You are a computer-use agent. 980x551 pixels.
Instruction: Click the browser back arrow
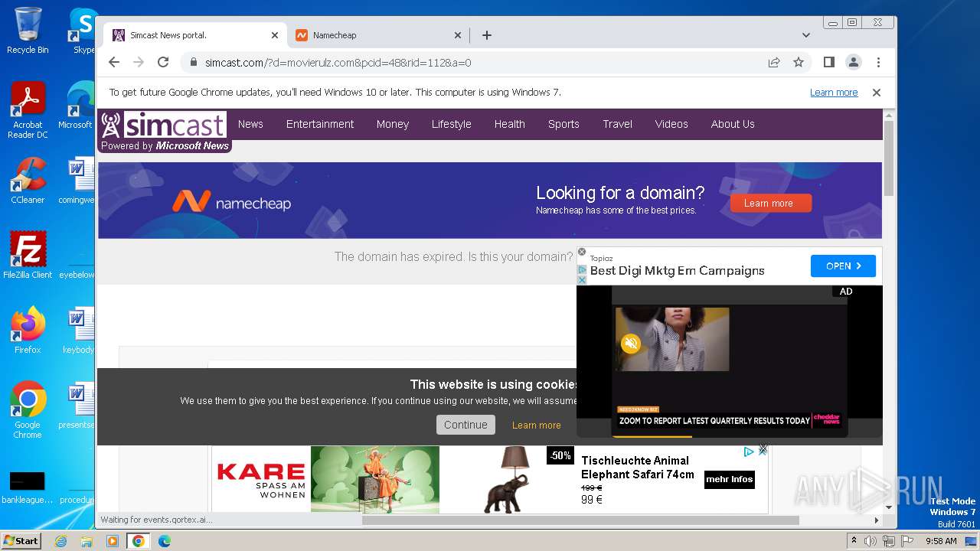tap(114, 62)
